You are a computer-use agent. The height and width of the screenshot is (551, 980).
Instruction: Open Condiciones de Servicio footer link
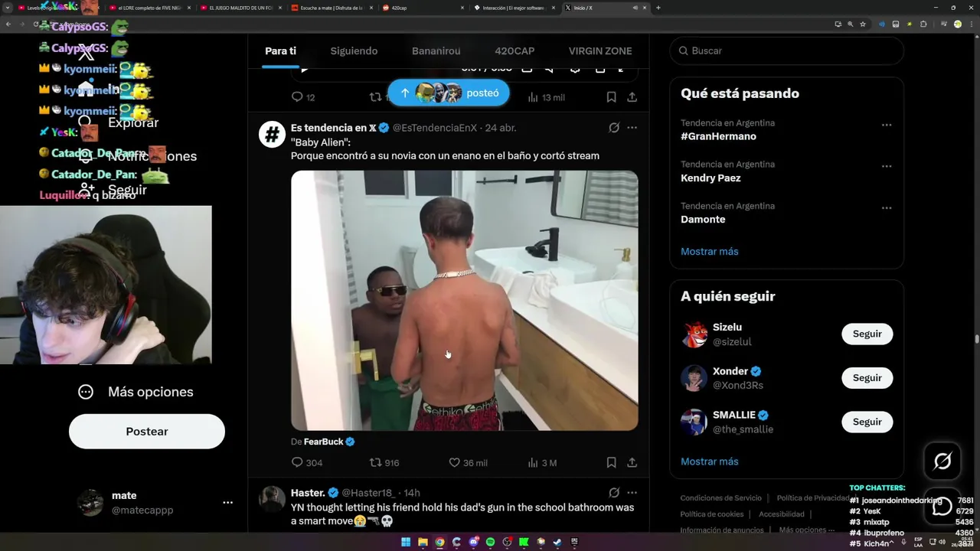coord(721,498)
